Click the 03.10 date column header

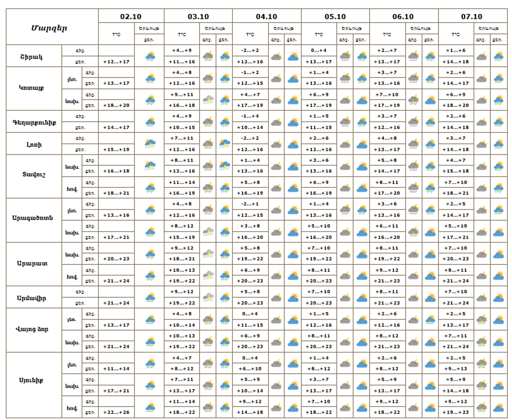[x=198, y=17]
